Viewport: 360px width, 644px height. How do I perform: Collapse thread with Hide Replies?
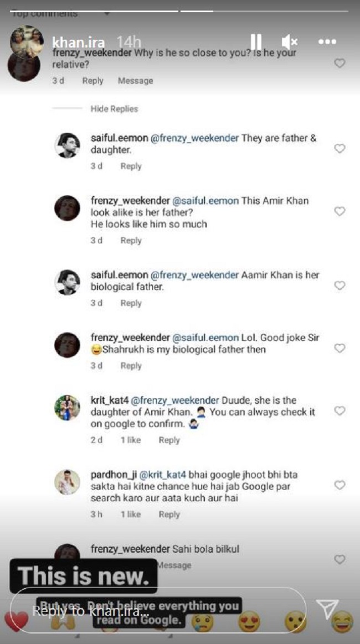click(x=114, y=109)
